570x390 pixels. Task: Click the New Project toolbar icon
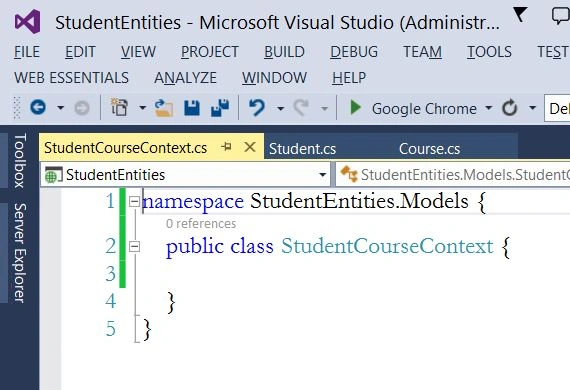(x=119, y=107)
